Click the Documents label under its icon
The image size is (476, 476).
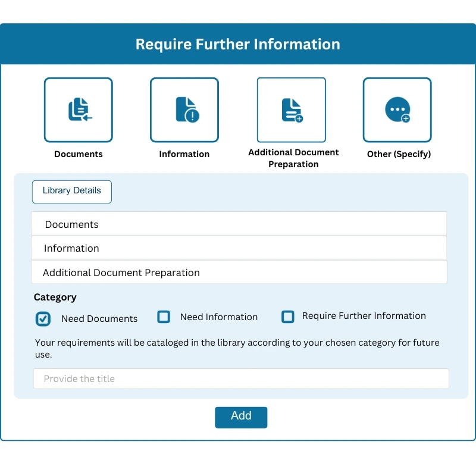(x=78, y=154)
